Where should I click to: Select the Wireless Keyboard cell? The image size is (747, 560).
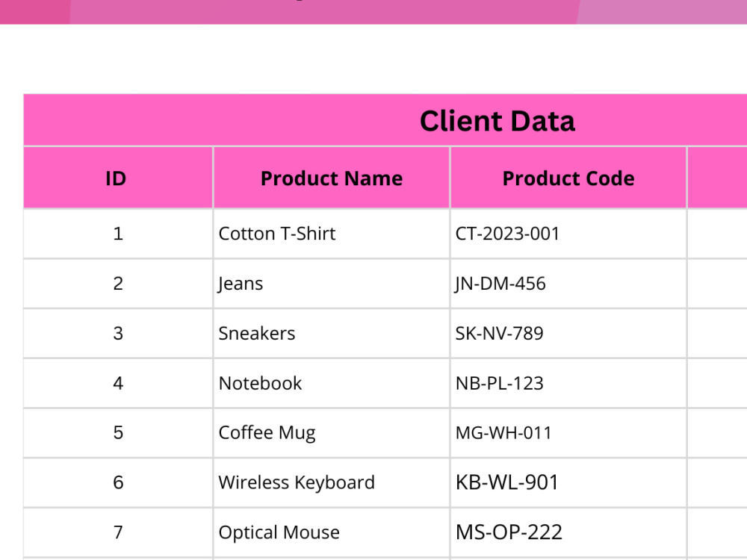(x=332, y=483)
